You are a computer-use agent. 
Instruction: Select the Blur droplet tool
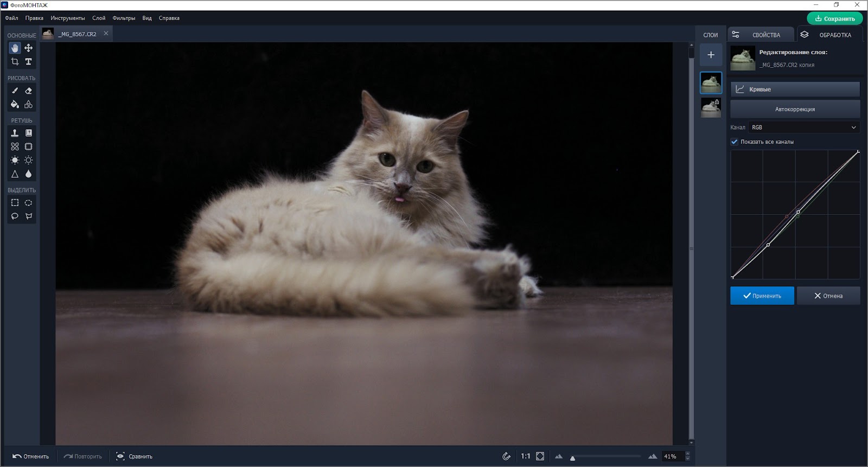pyautogui.click(x=29, y=174)
